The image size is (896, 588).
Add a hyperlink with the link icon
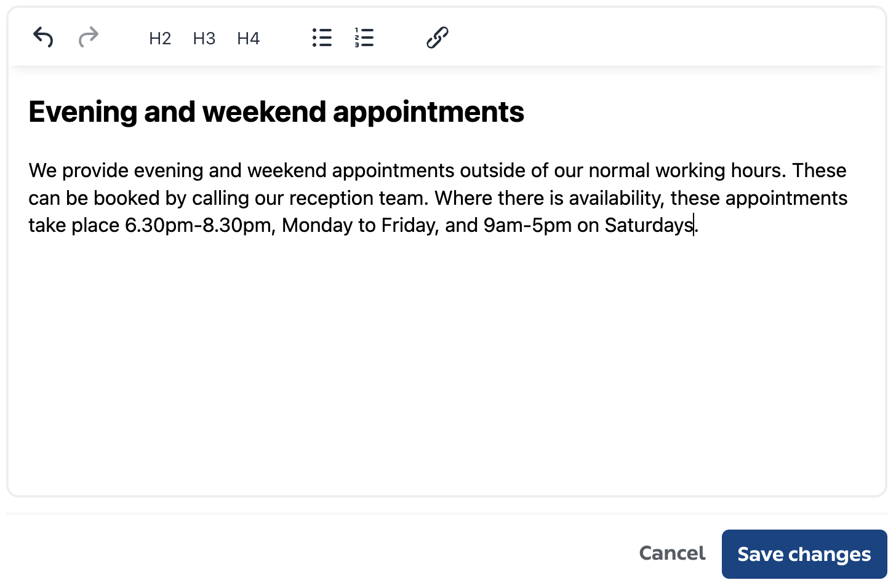(438, 38)
